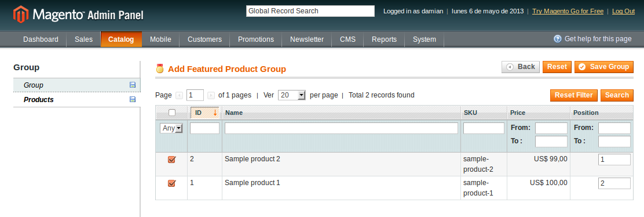Click the Position 'To' filter field
This screenshot has height=217, width=644.
pos(614,142)
